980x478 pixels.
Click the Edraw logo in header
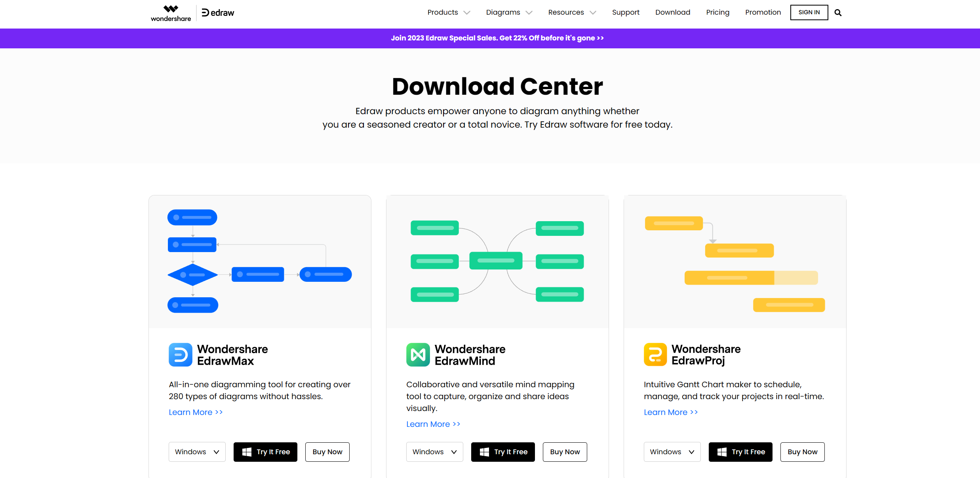(x=218, y=13)
